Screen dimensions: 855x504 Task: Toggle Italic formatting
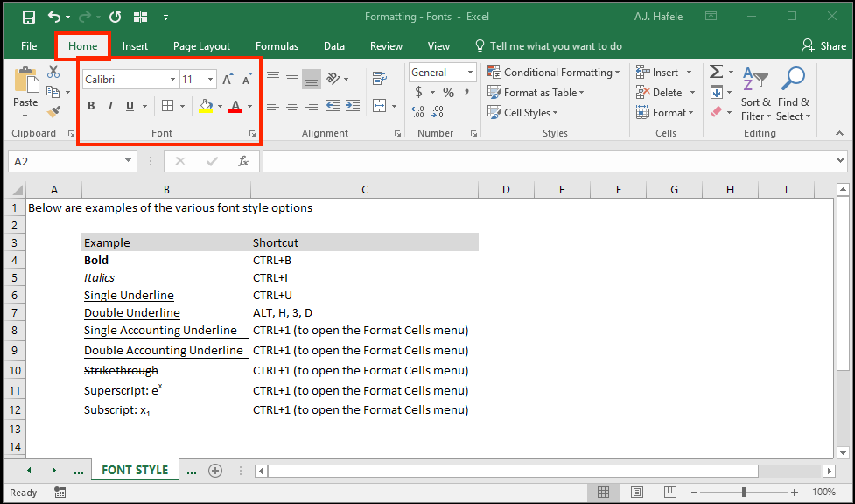pos(110,106)
